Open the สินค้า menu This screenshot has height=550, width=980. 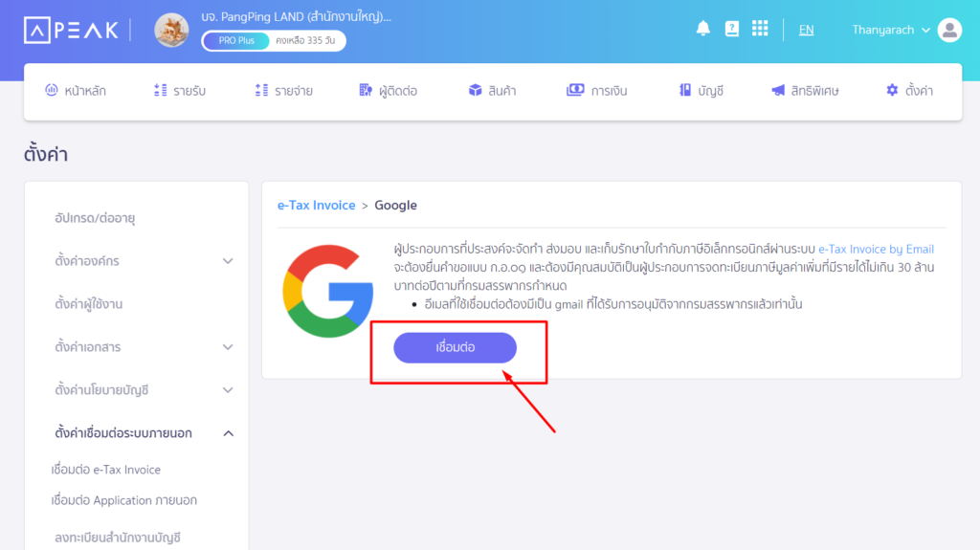click(x=493, y=91)
